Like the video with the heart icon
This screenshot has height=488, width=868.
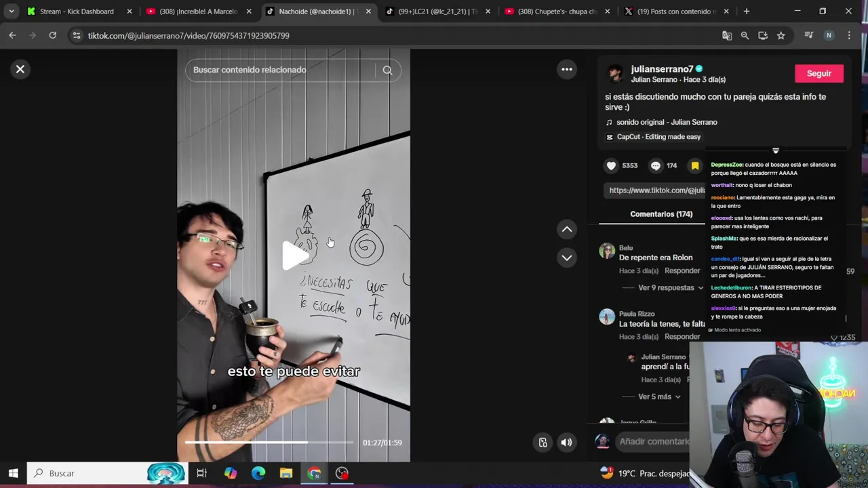pyautogui.click(x=611, y=165)
